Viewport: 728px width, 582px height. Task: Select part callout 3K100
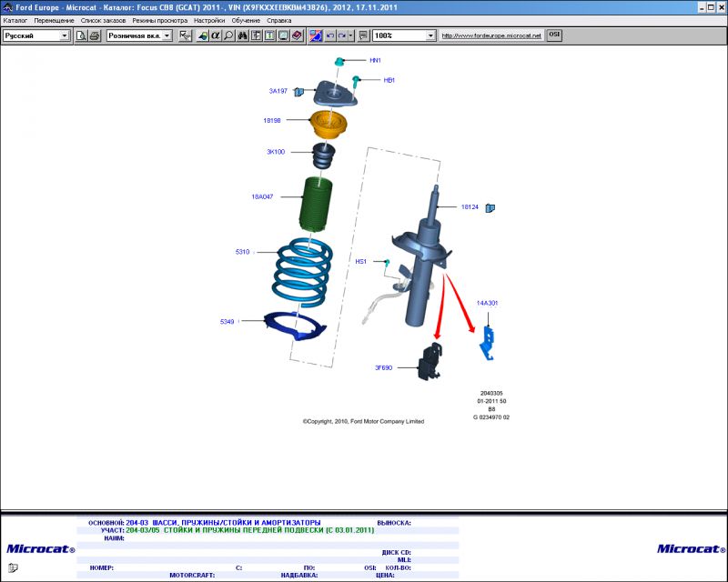[276, 152]
